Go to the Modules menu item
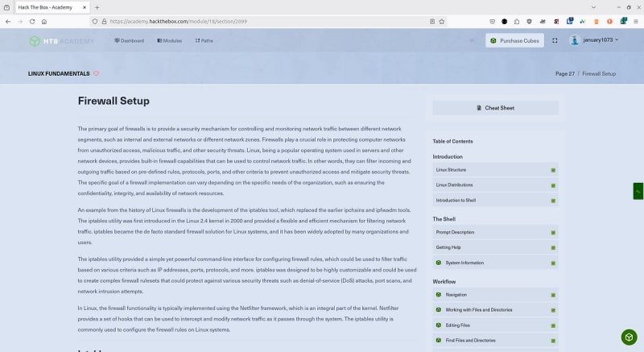The height and width of the screenshot is (352, 644). pyautogui.click(x=170, y=40)
